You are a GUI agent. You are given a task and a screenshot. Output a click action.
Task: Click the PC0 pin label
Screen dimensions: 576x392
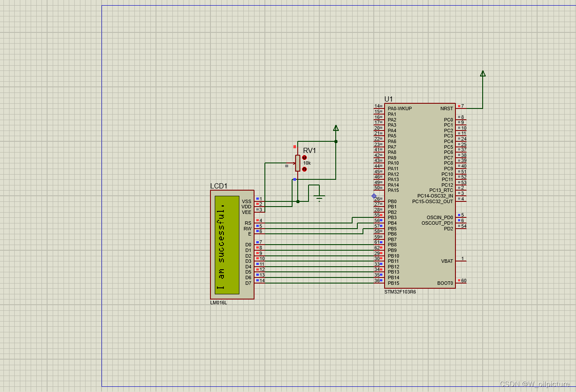[x=449, y=120]
